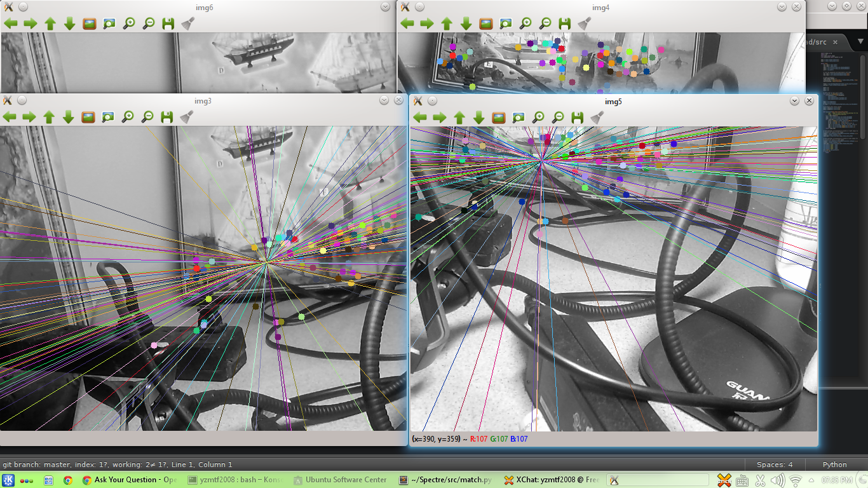
Task: Change indentation via Spaces: 4
Action: tap(775, 464)
